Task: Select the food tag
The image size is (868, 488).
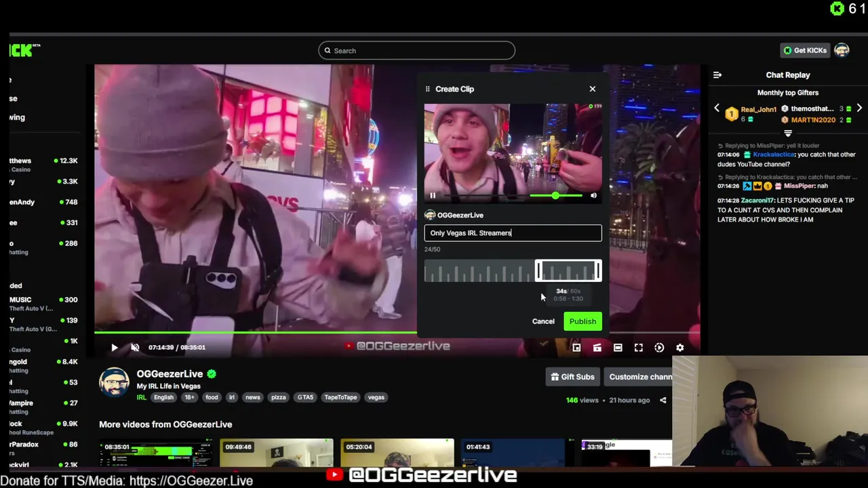Action: (212, 397)
